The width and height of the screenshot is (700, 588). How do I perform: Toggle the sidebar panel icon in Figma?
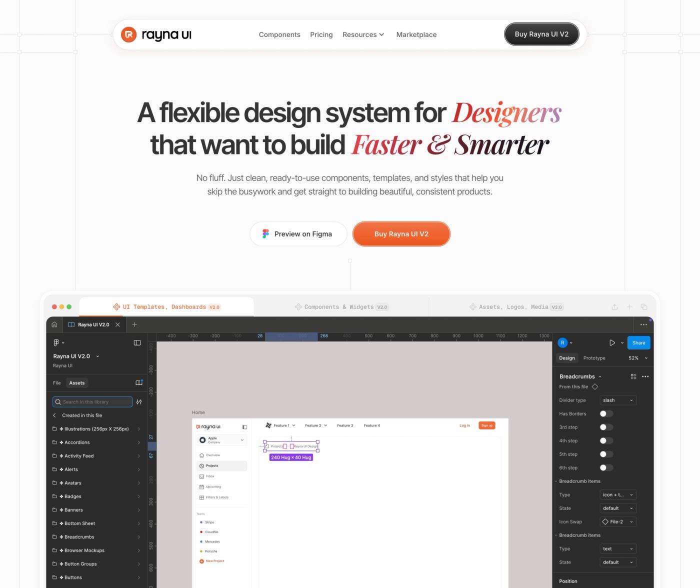(x=137, y=342)
